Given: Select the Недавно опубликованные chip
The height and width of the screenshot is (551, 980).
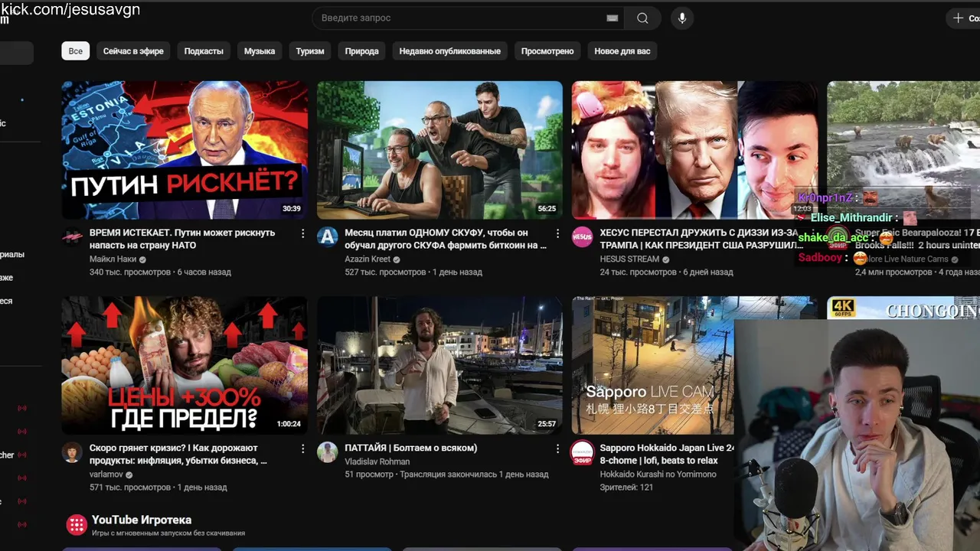Looking at the screenshot, I should (450, 51).
